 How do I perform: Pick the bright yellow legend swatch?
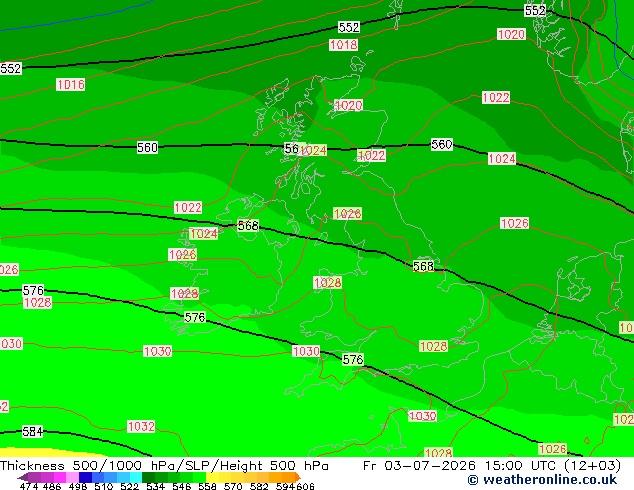pyautogui.click(x=212, y=477)
